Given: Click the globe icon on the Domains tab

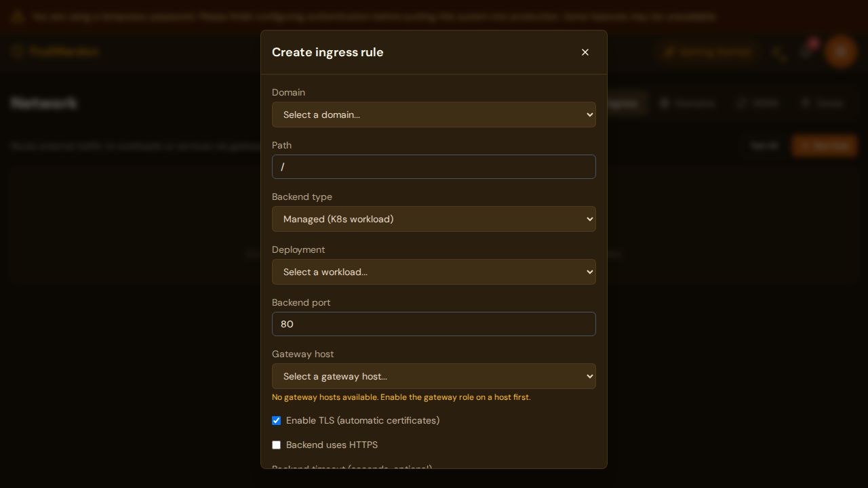Looking at the screenshot, I should coord(665,103).
